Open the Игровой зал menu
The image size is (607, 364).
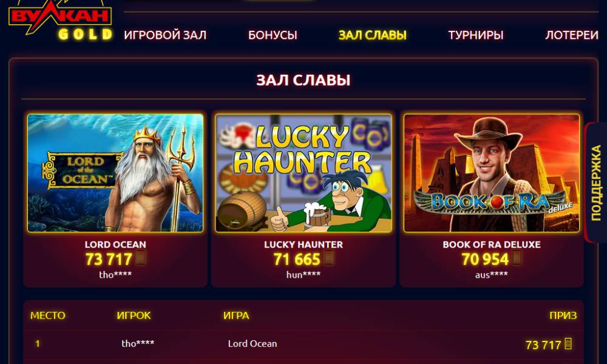point(165,35)
